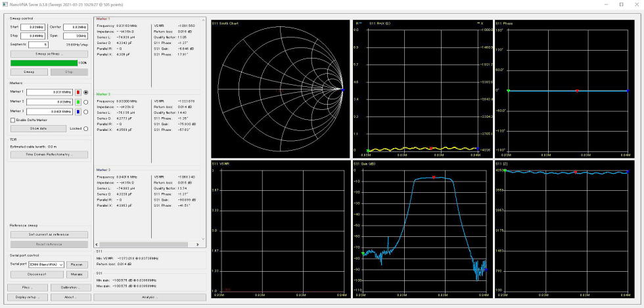644x308 pixels.
Task: Click the Marker 3 frequency field
Action: [50, 112]
